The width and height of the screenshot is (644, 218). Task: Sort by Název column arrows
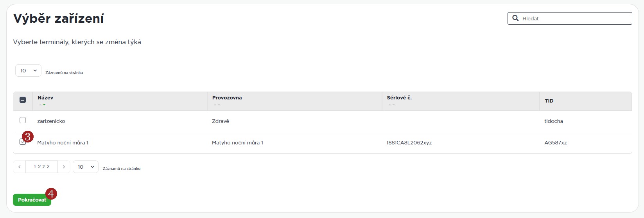[x=42, y=105]
